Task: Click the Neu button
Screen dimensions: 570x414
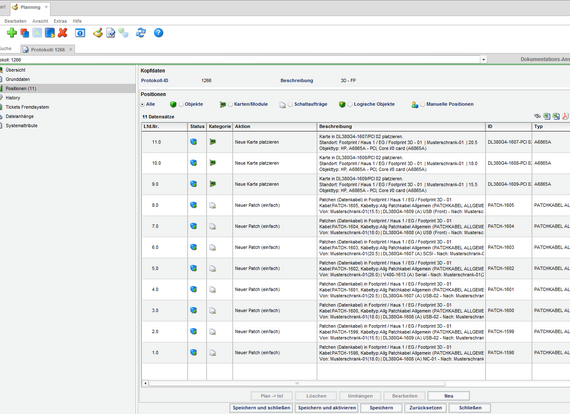Action: point(449,396)
